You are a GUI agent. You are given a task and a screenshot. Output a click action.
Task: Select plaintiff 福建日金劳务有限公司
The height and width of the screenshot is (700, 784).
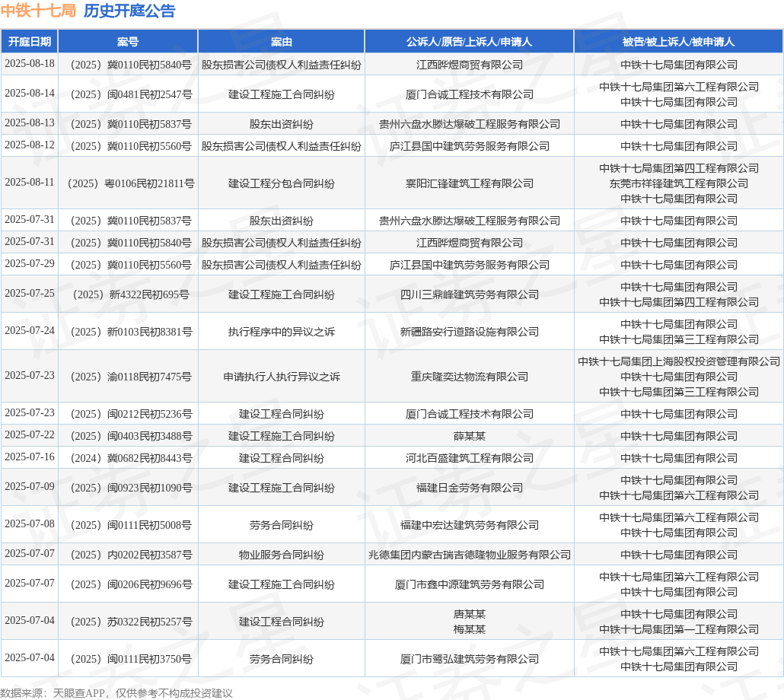470,488
